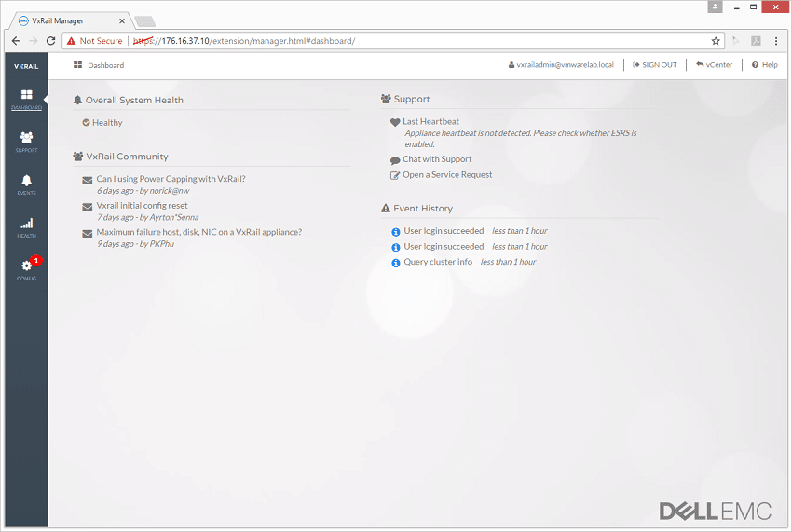This screenshot has width=792, height=532.
Task: Click the VxRail logo in sidebar
Action: (x=26, y=66)
